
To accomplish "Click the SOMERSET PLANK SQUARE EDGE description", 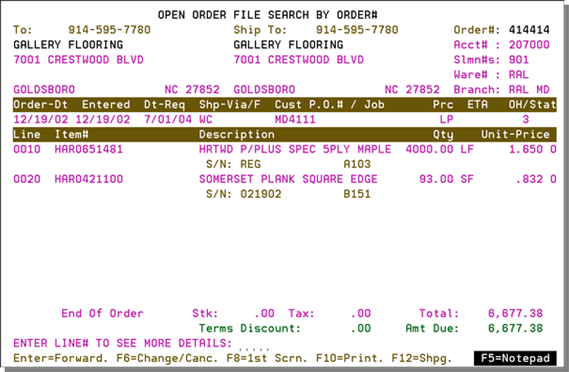I will [288, 179].
